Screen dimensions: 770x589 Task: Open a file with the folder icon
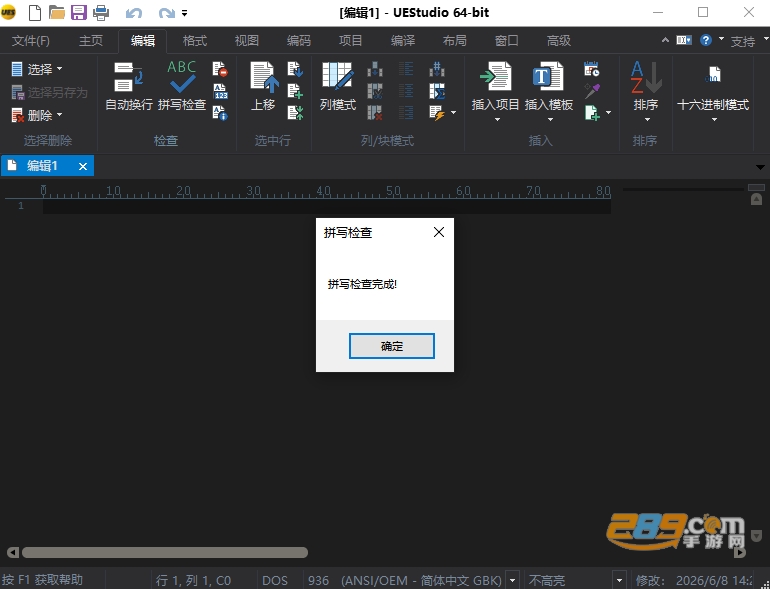pyautogui.click(x=56, y=12)
